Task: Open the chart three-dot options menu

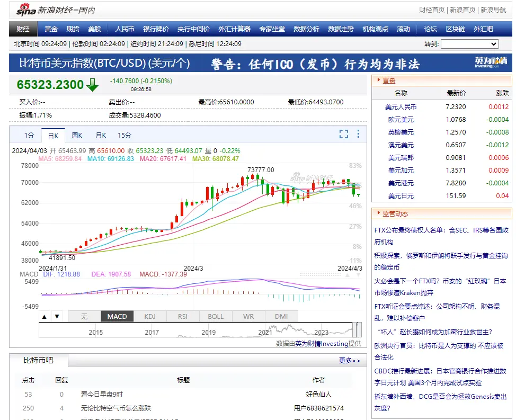Action: (x=358, y=133)
